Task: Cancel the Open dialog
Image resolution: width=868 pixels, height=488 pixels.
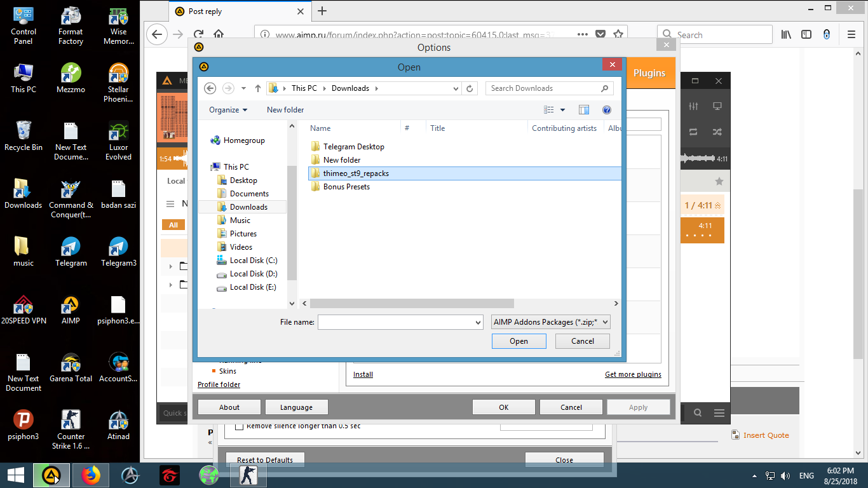Action: (583, 341)
